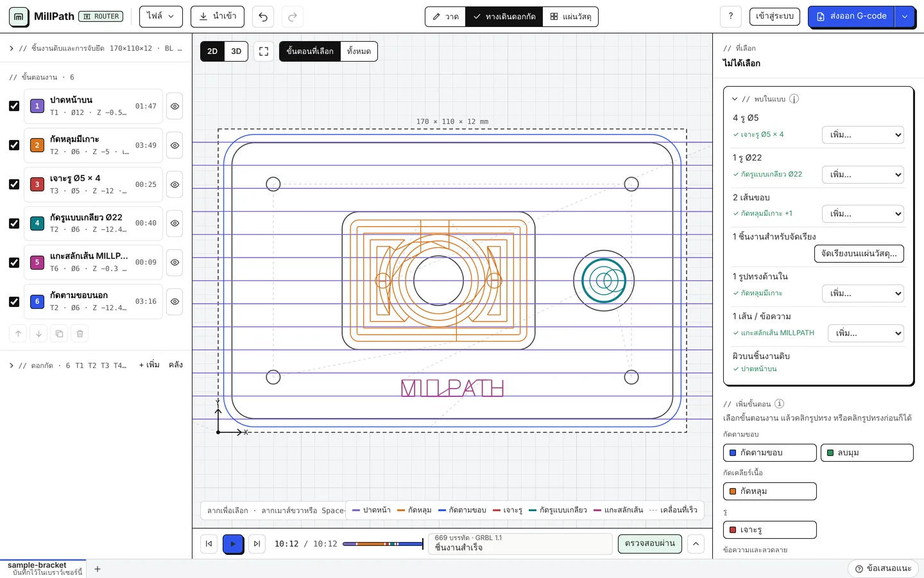Expand simulation panel with up chevron

(696, 544)
